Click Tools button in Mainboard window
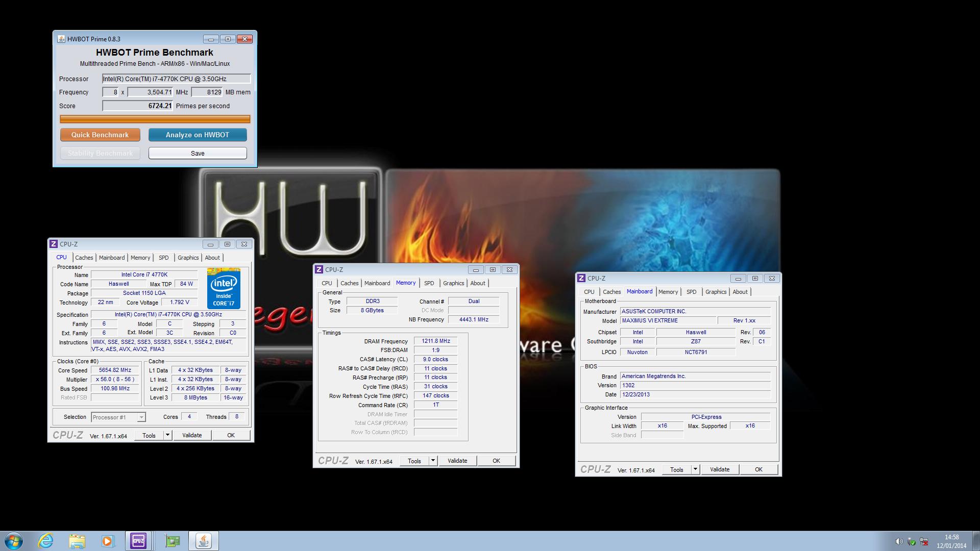This screenshot has height=551, width=980. coord(677,469)
